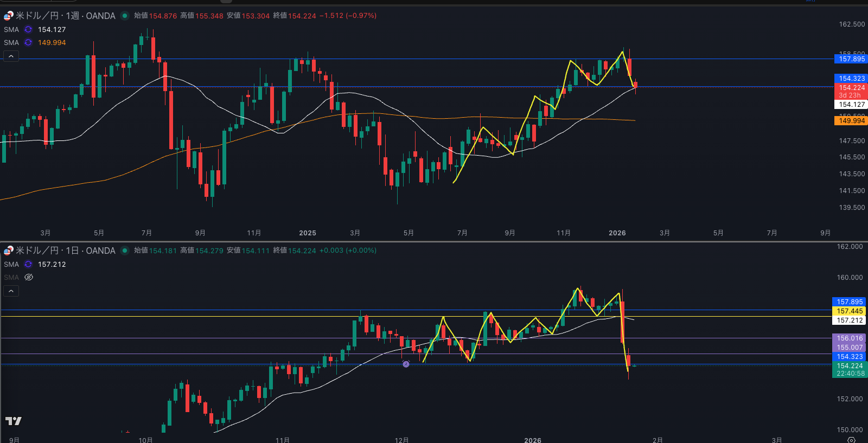Show the hidden SMA indicator on daily chart
The height and width of the screenshot is (443, 868).
coord(29,277)
